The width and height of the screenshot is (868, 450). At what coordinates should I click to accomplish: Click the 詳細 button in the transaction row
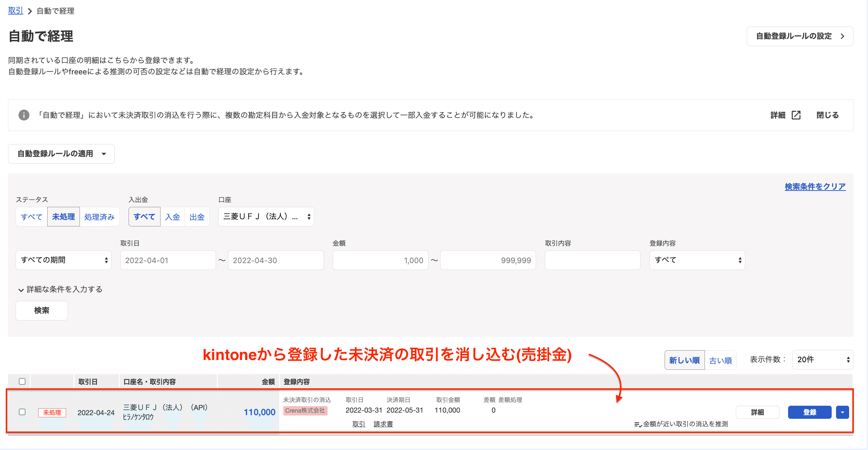(x=758, y=412)
